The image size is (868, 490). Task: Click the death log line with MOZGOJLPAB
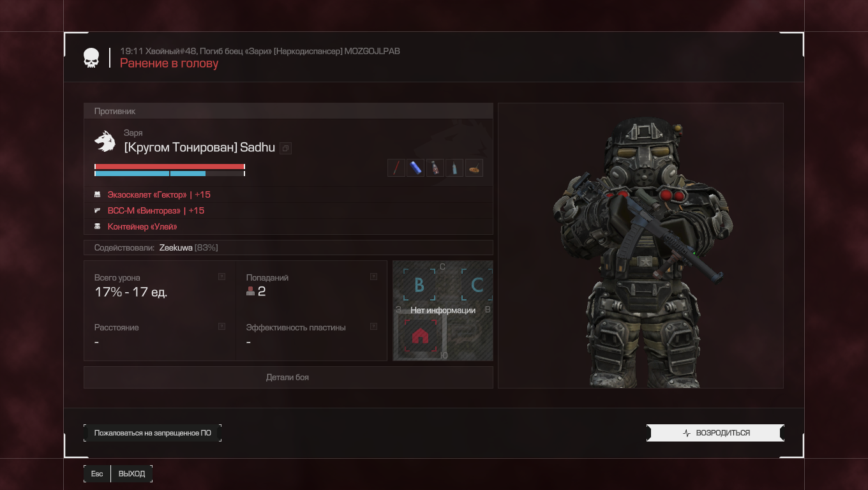[260, 51]
